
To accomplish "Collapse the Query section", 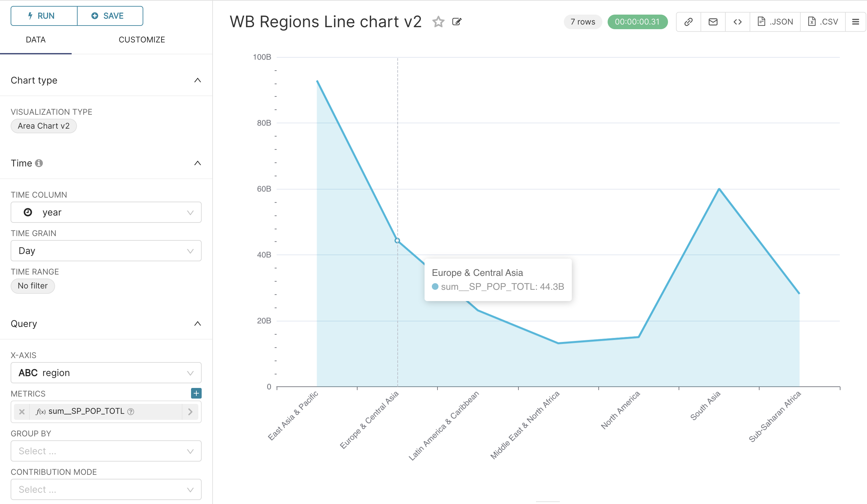I will pyautogui.click(x=197, y=324).
